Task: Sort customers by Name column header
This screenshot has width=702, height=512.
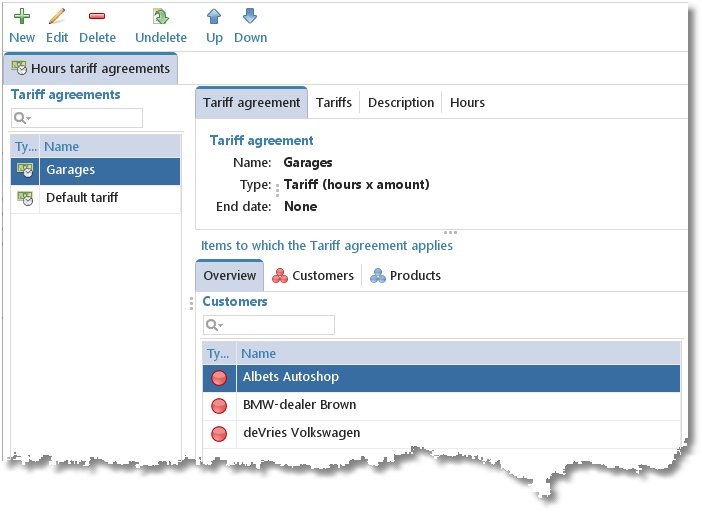Action: coord(259,353)
